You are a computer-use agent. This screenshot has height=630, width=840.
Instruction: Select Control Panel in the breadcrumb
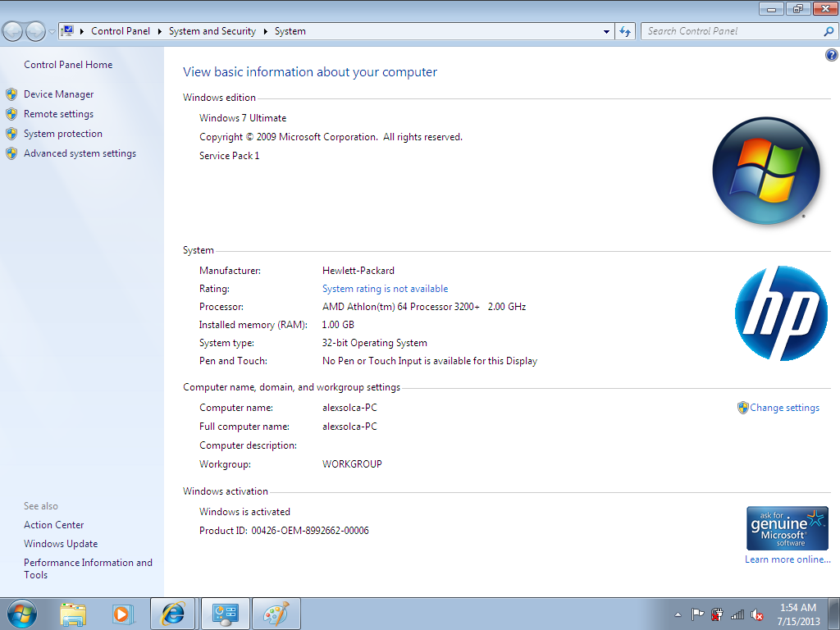point(121,31)
